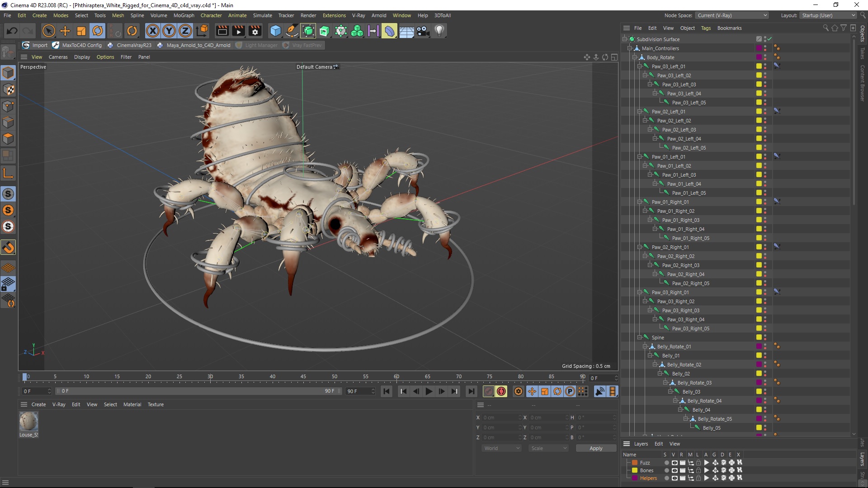Go to start of animation
Image resolution: width=868 pixels, height=488 pixels.
pyautogui.click(x=386, y=391)
